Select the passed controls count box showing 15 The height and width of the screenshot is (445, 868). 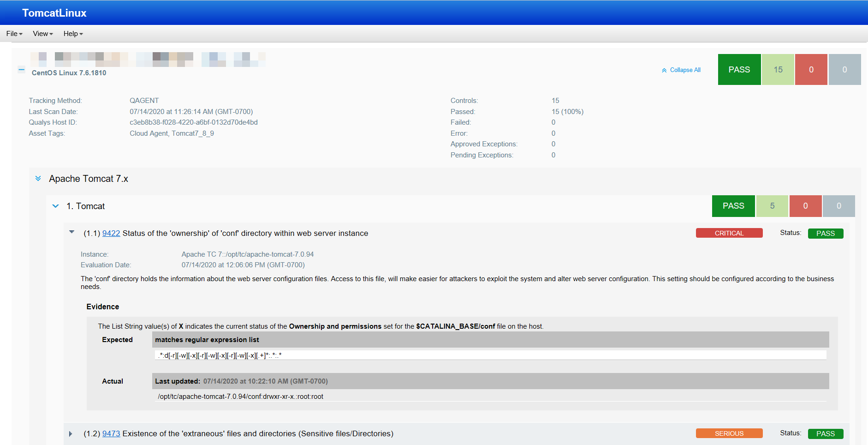point(778,69)
